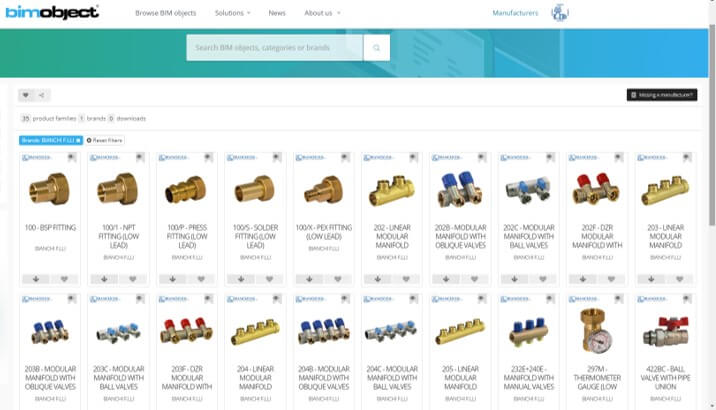Download the 100/P - Press Fitting object
The width and height of the screenshot is (716, 410).
tap(173, 279)
